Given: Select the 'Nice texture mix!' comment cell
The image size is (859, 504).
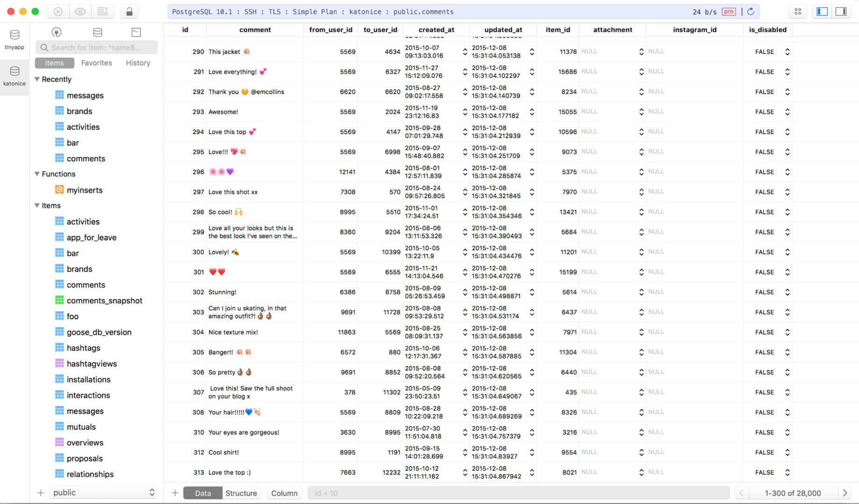Looking at the screenshot, I should pos(255,332).
